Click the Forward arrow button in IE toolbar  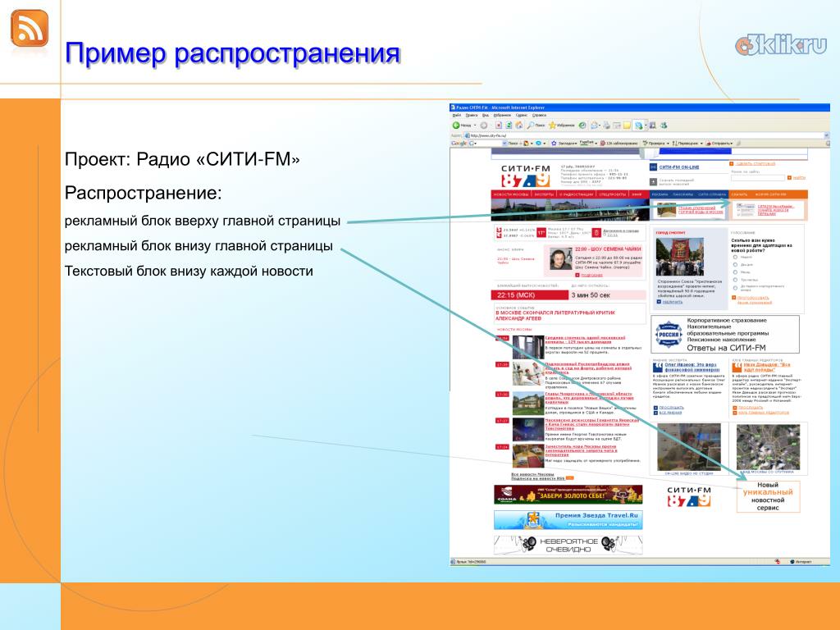tap(484, 126)
